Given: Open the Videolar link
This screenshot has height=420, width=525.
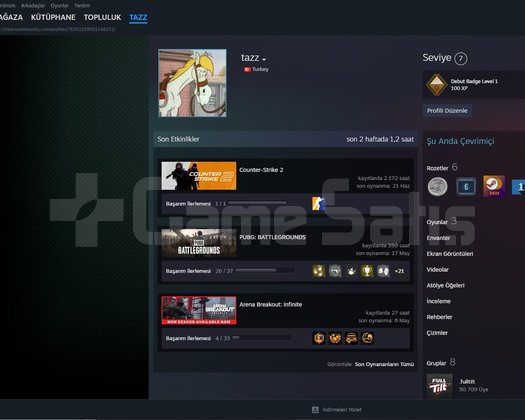Looking at the screenshot, I should [x=438, y=269].
